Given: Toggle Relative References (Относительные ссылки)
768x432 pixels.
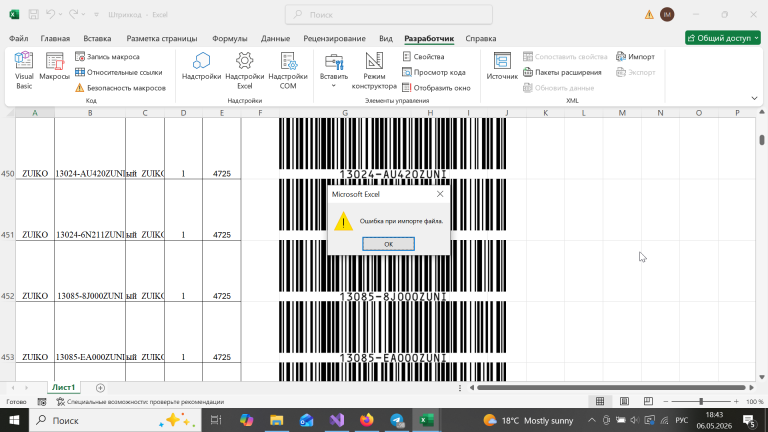Looking at the screenshot, I should (119, 72).
